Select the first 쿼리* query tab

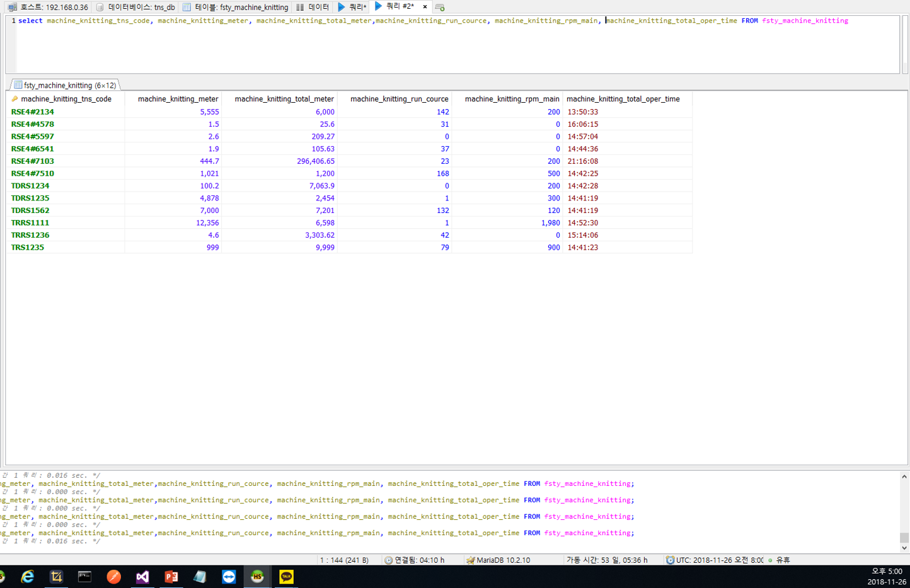pos(352,7)
